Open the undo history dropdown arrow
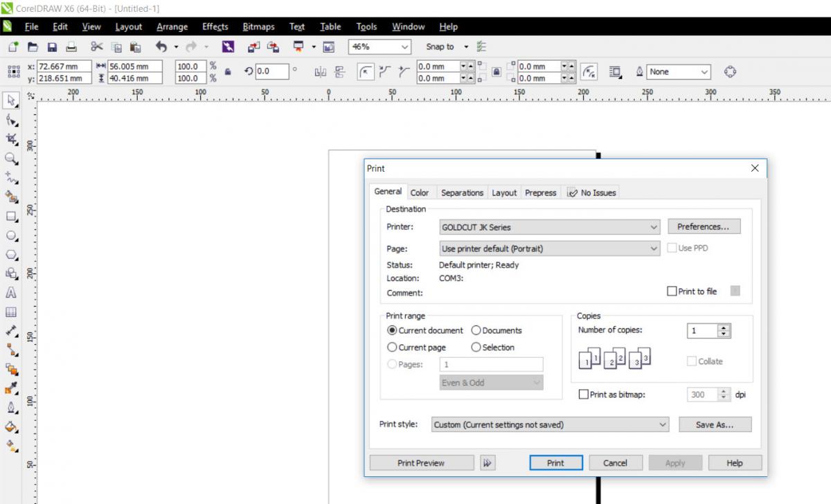831x504 pixels. click(176, 47)
